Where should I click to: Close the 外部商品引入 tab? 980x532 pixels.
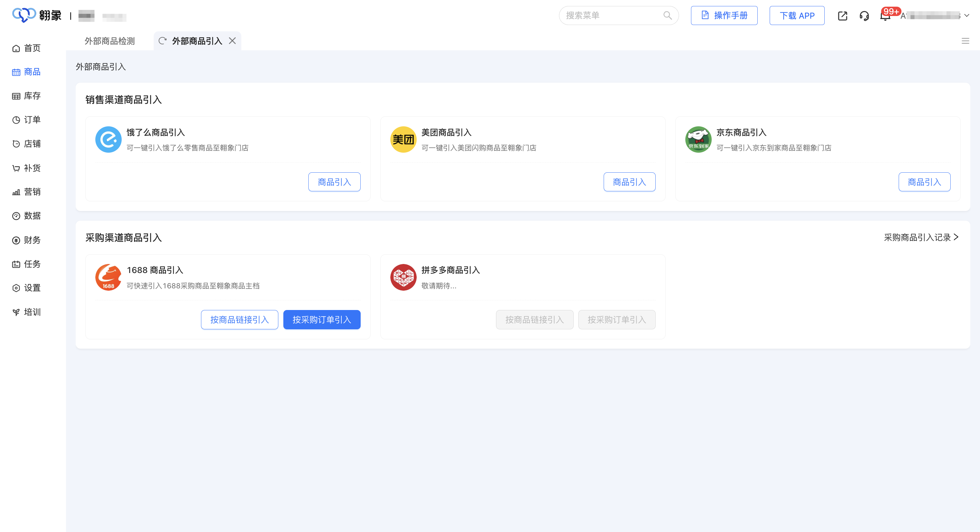(x=232, y=41)
